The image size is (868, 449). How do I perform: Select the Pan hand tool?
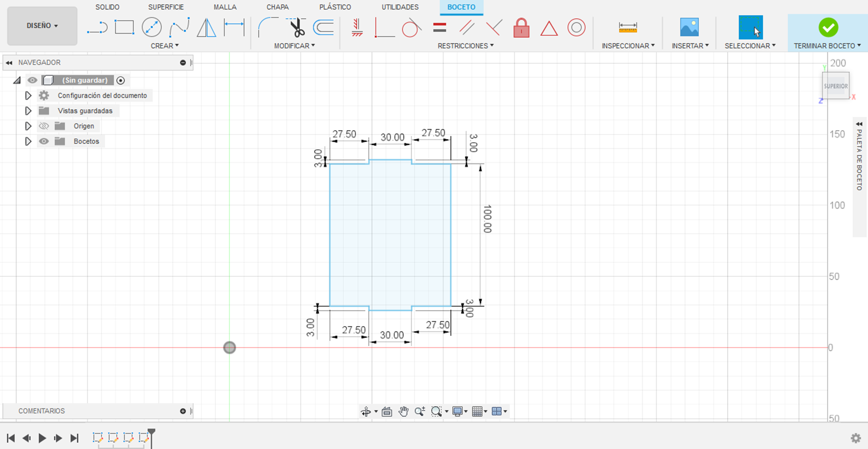coord(403,412)
